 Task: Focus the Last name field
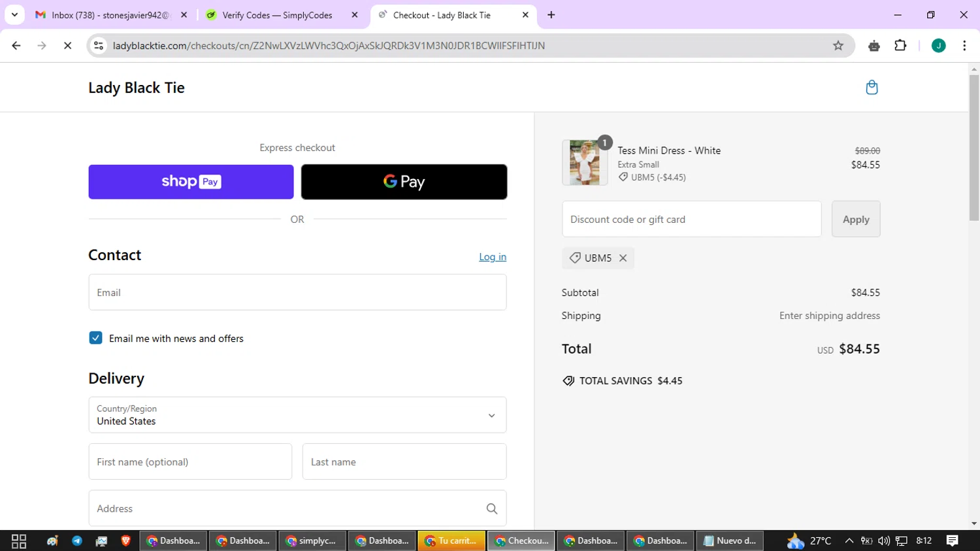tap(404, 461)
